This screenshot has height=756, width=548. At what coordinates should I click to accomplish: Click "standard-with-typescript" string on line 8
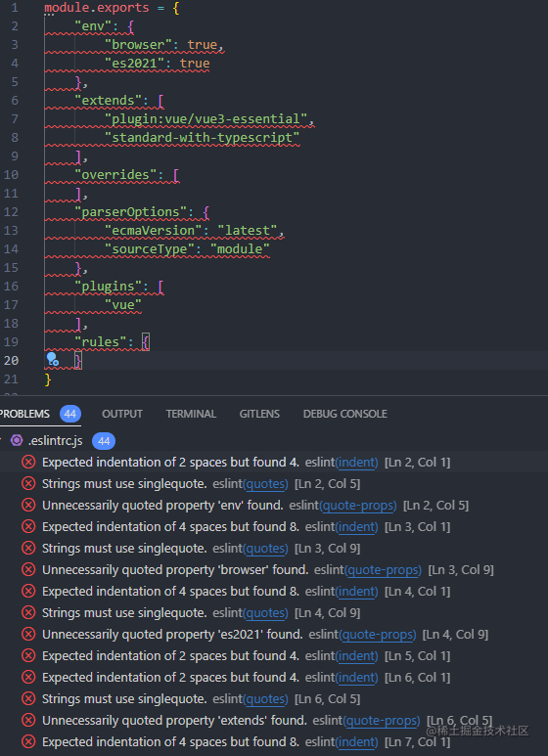[x=203, y=138]
